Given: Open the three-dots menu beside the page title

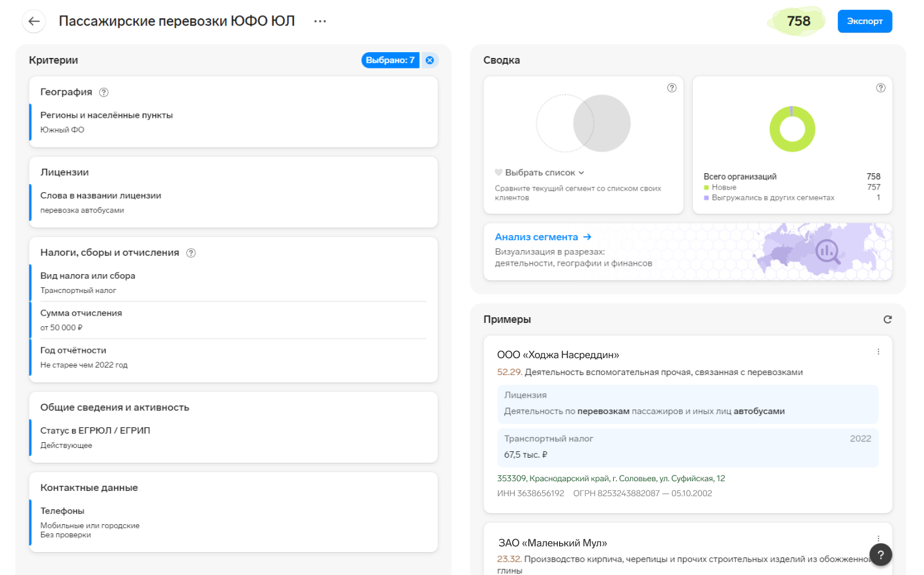Looking at the screenshot, I should [320, 21].
